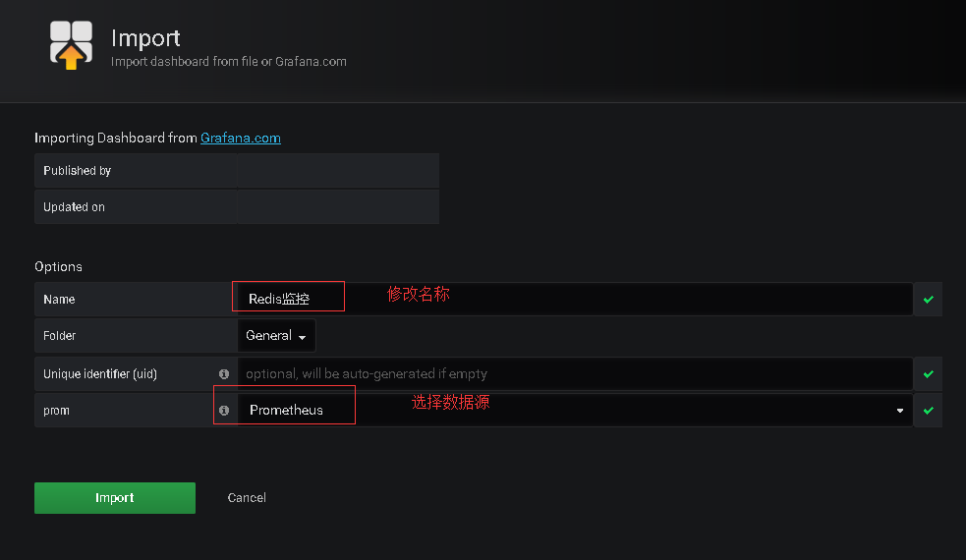Click green checkmark at end of prom row

(928, 410)
